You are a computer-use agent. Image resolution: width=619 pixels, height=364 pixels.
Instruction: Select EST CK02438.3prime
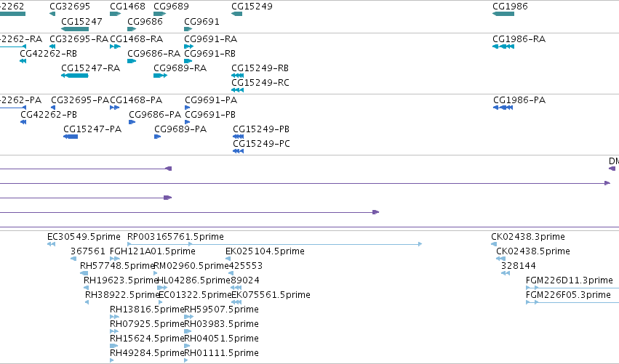(528, 237)
